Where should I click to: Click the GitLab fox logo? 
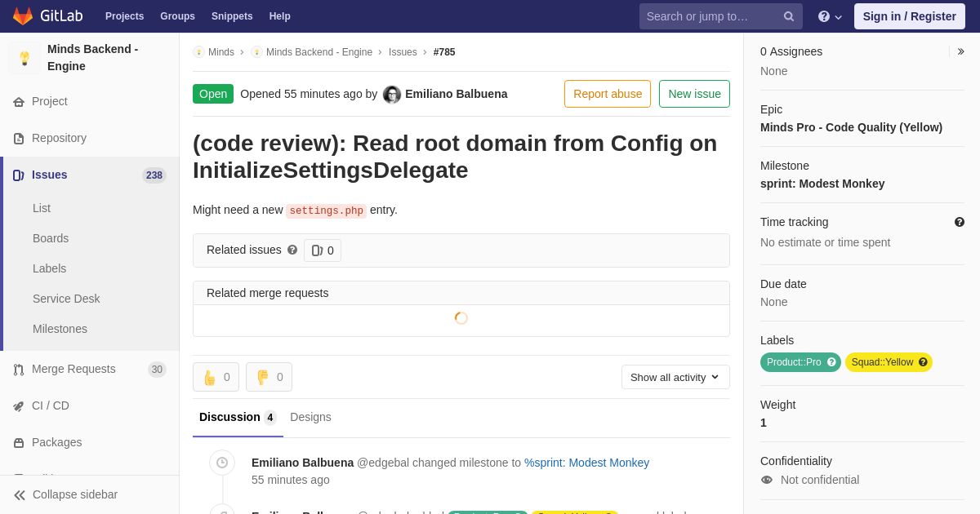[x=23, y=16]
